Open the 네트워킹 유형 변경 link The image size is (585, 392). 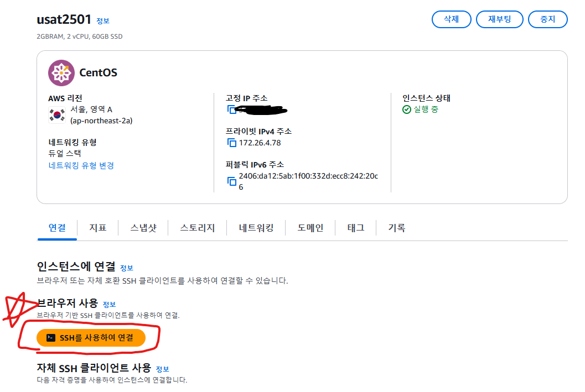(81, 165)
